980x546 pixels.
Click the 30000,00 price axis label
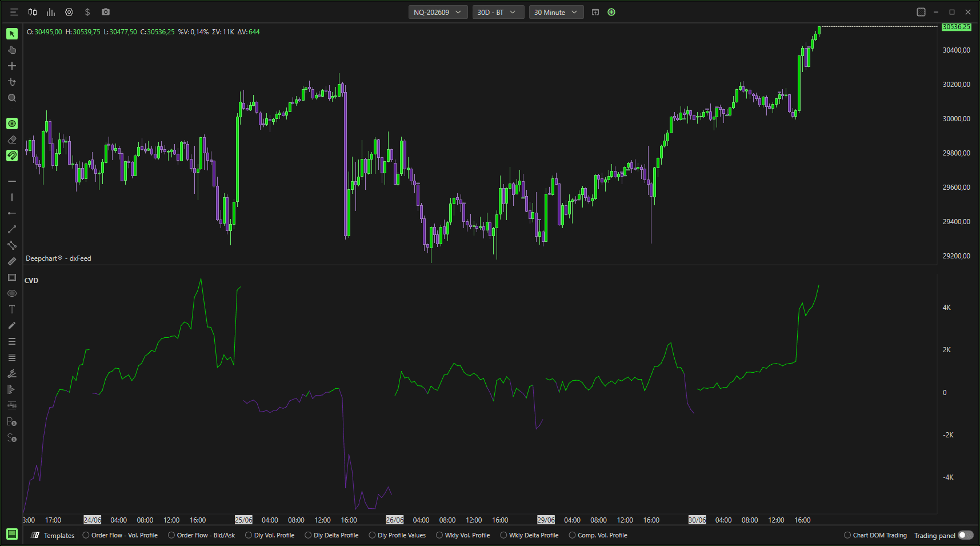957,119
